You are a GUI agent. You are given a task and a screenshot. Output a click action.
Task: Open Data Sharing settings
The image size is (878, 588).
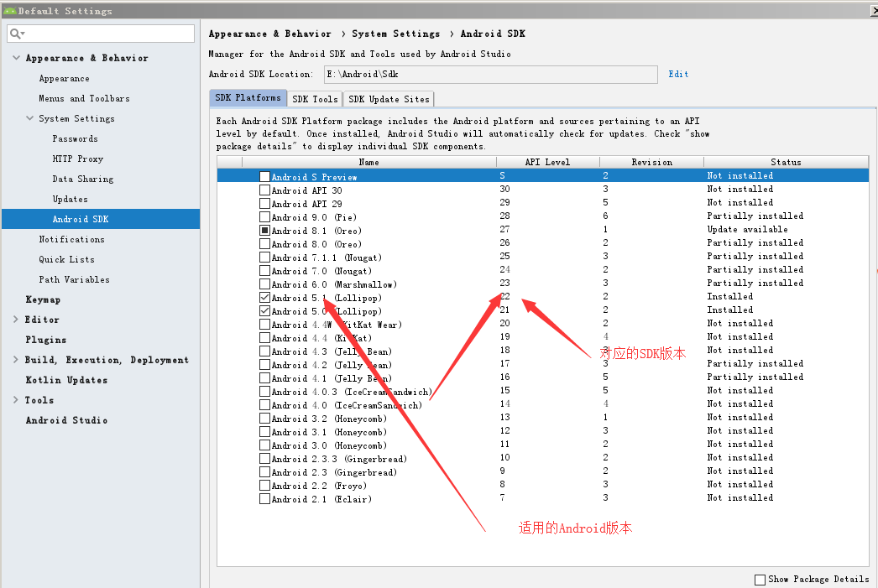pyautogui.click(x=83, y=179)
